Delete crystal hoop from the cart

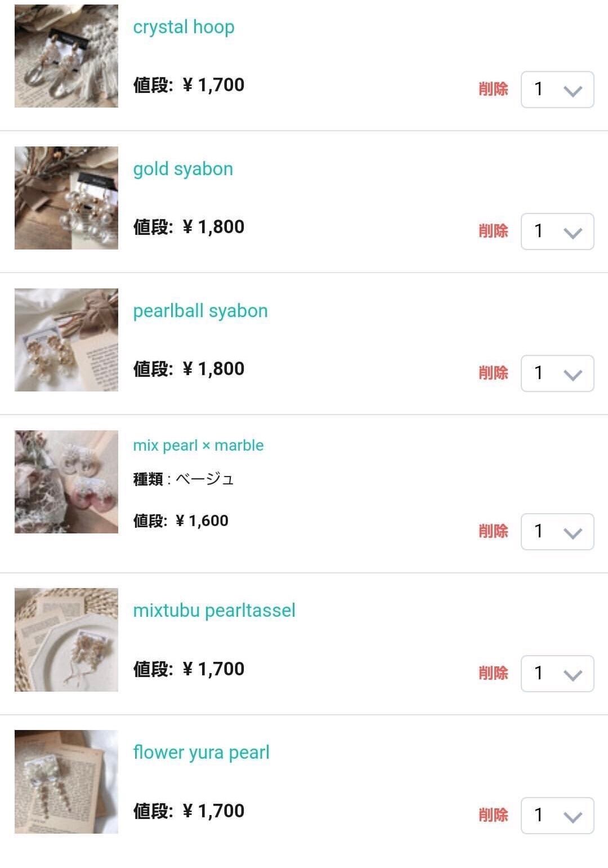493,89
